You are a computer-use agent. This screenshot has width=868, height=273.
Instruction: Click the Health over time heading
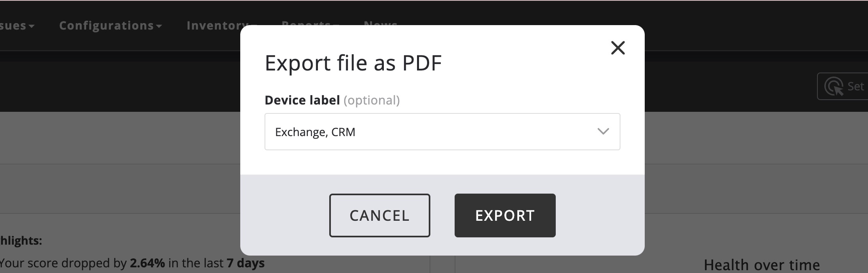tap(762, 265)
